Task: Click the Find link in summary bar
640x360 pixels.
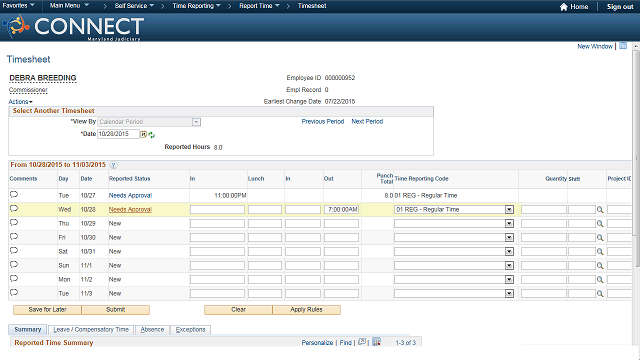Action: point(345,342)
